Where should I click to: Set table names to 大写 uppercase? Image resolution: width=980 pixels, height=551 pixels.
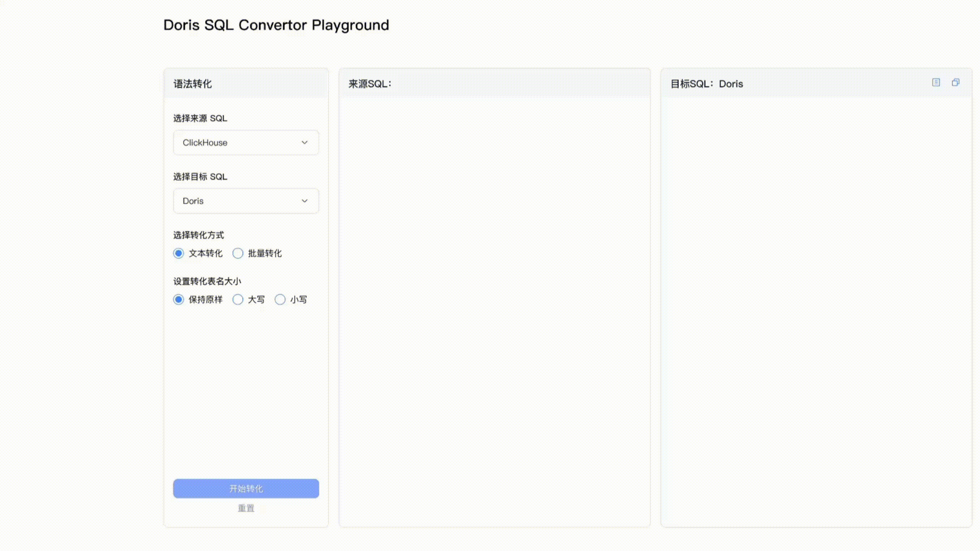[x=238, y=300]
